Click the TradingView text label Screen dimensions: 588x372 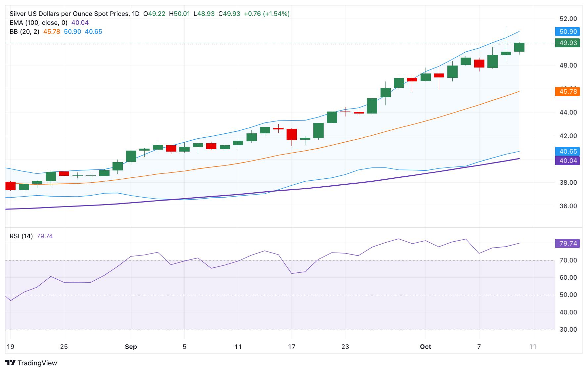[37, 363]
